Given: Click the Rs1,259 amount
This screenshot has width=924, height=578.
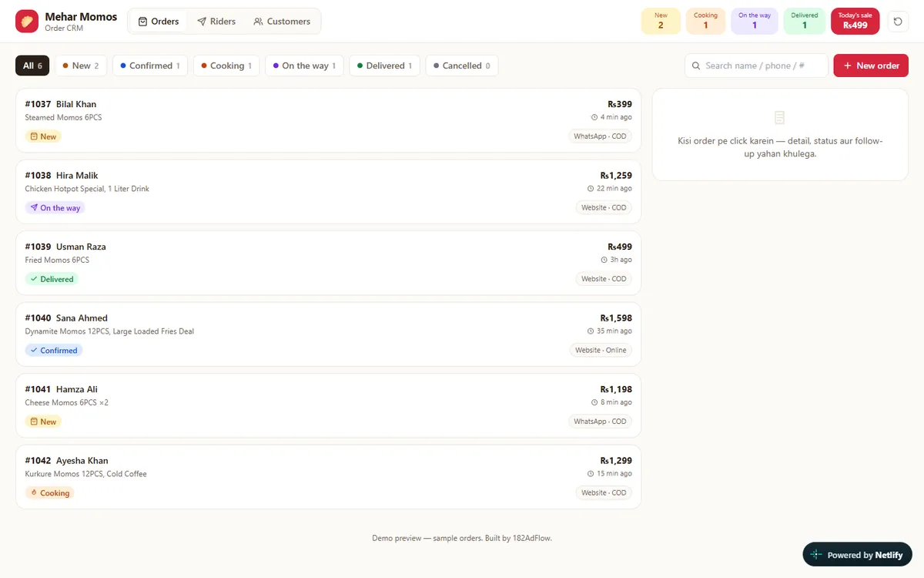Looking at the screenshot, I should pyautogui.click(x=616, y=176).
